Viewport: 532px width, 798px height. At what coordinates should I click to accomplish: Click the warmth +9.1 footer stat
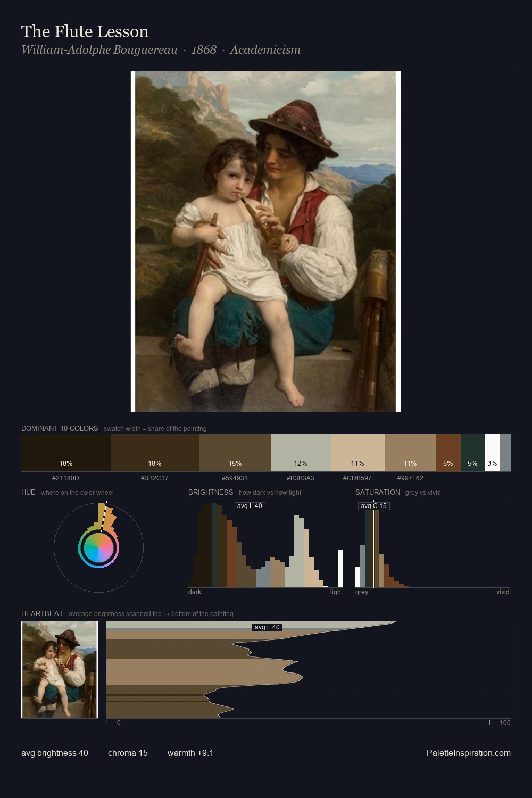pos(190,753)
